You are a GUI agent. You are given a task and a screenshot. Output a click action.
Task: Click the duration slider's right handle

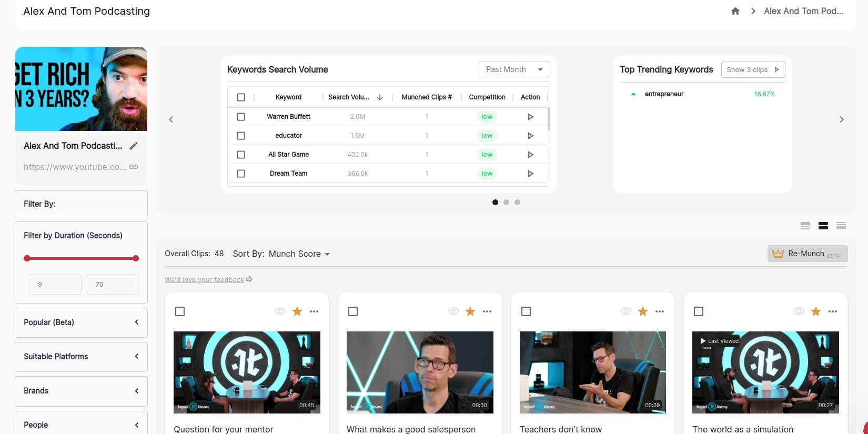136,258
